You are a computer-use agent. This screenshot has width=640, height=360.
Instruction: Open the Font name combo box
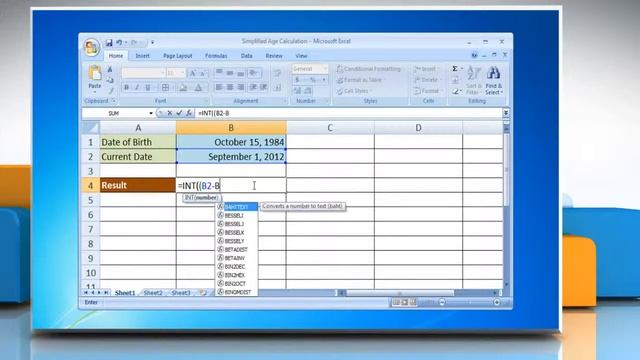click(143, 73)
